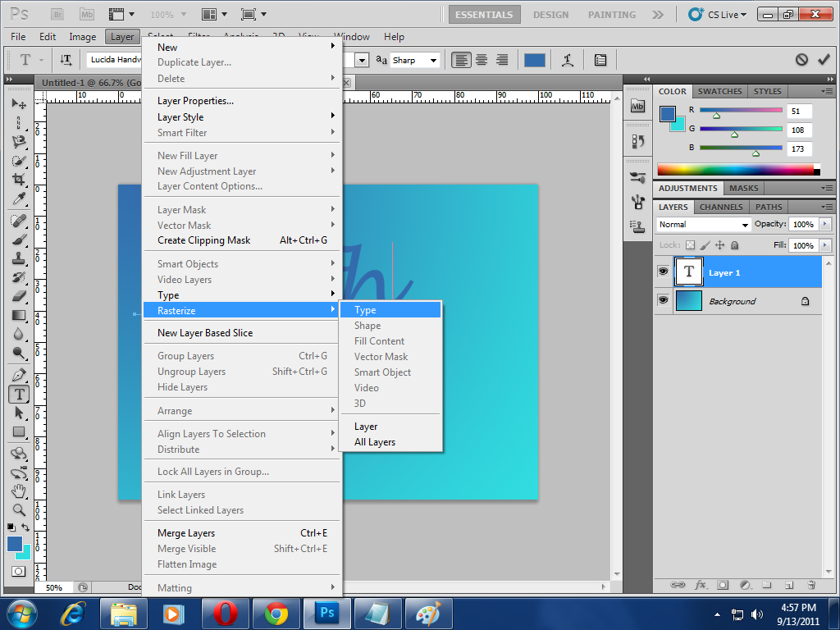Open Color panel options menu
This screenshot has width=840, height=630.
(827, 92)
